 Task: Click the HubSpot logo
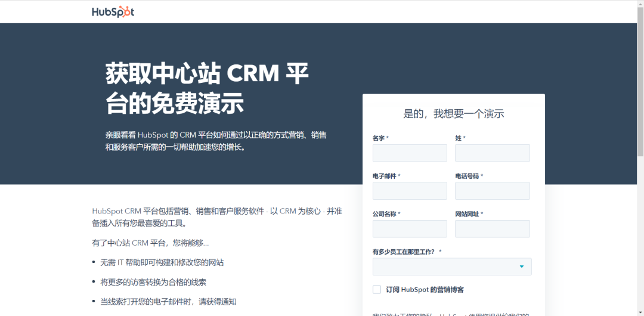click(113, 12)
